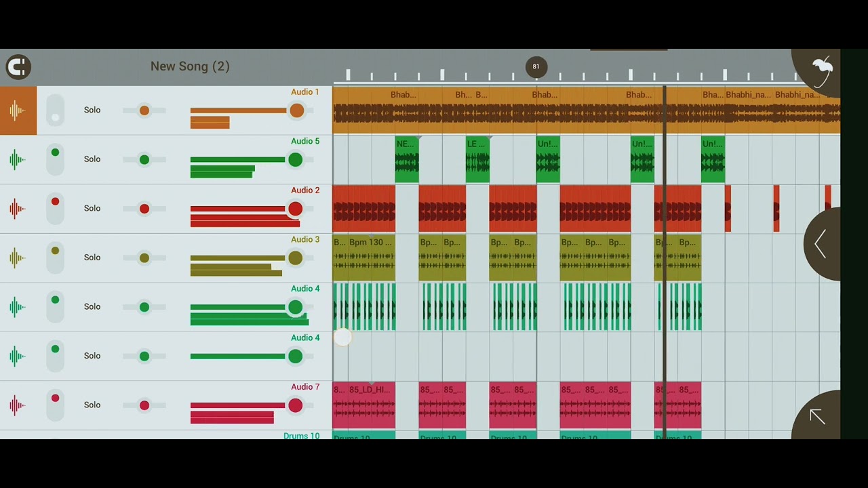
Task: Mute the Audio 2 track
Action: click(x=55, y=209)
